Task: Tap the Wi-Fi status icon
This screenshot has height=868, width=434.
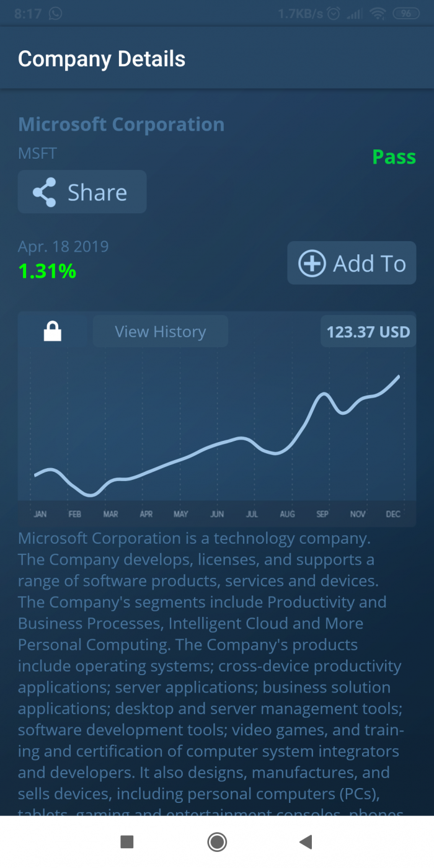Action: coord(377,13)
